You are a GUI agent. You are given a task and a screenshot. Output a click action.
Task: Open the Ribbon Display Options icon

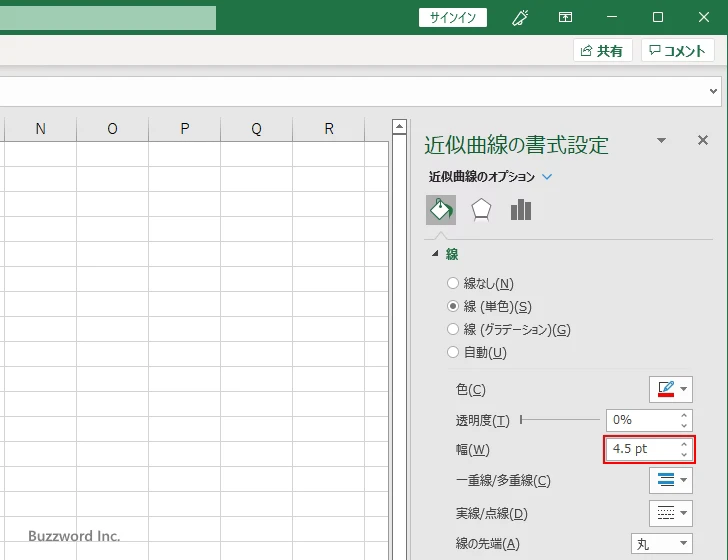click(565, 17)
